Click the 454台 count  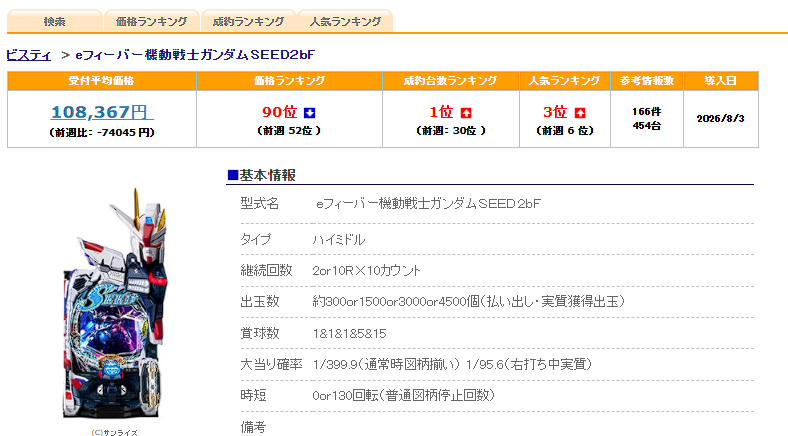[647, 126]
